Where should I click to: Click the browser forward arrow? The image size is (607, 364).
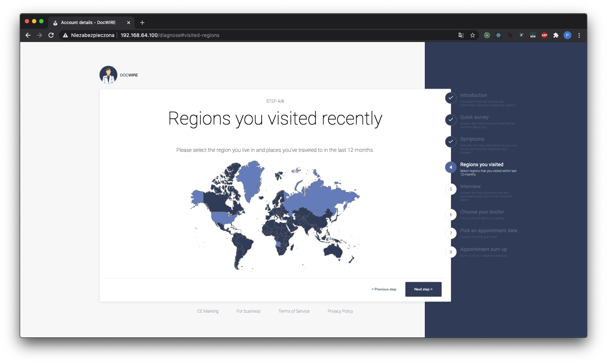coord(40,35)
